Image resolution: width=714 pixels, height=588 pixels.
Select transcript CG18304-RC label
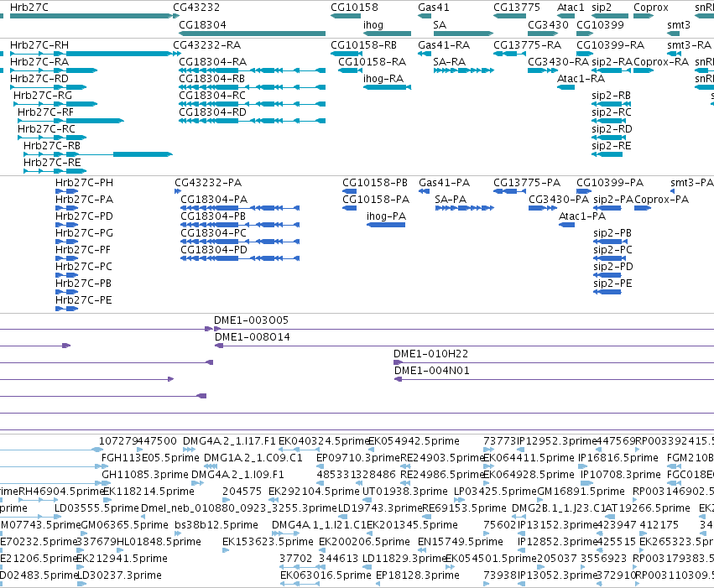tap(212, 95)
